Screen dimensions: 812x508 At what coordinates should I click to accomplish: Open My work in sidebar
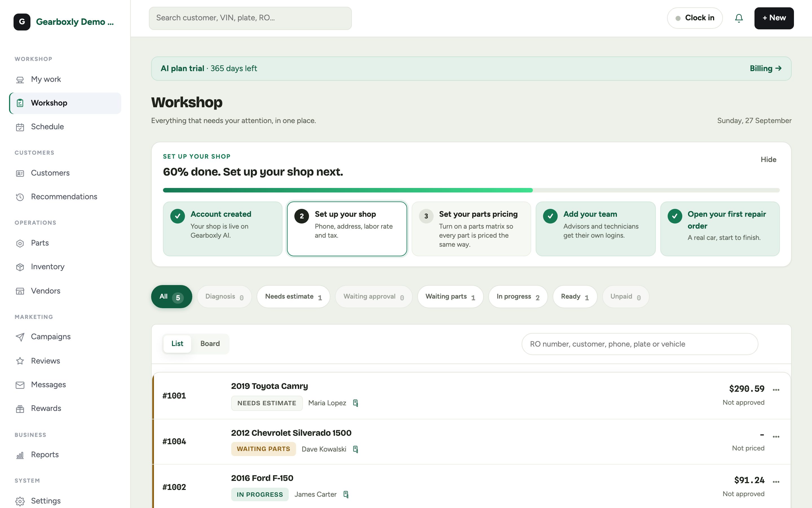pyautogui.click(x=65, y=79)
